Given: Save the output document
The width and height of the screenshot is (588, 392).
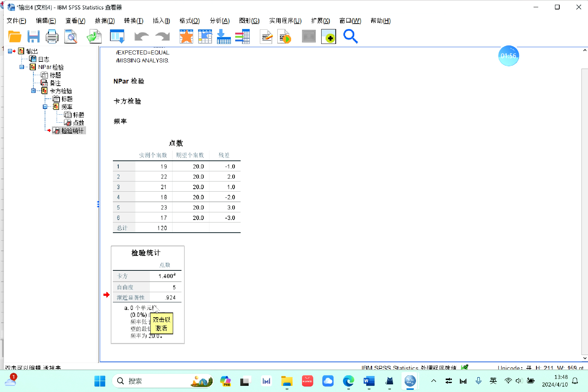Looking at the screenshot, I should [x=33, y=36].
